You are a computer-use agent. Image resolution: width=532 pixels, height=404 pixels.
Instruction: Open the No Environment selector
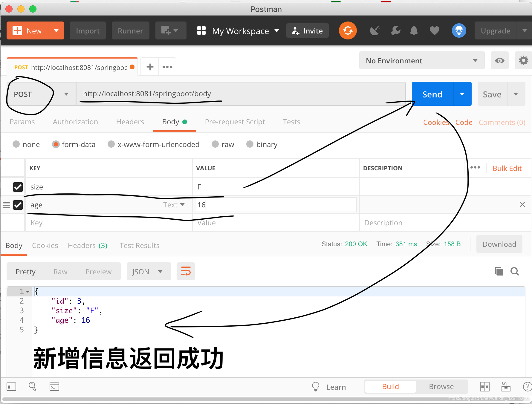pos(422,61)
